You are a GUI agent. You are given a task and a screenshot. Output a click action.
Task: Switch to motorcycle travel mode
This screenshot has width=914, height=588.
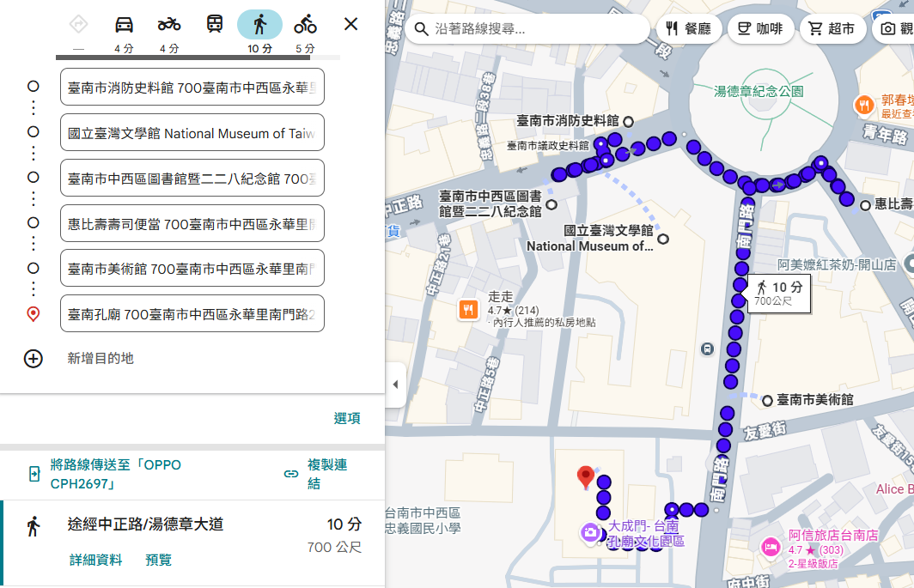pos(169,25)
